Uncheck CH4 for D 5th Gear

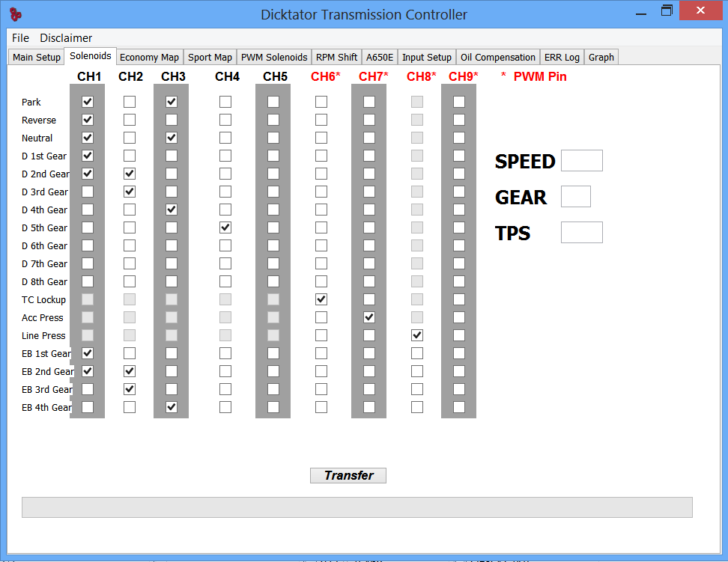(x=225, y=227)
